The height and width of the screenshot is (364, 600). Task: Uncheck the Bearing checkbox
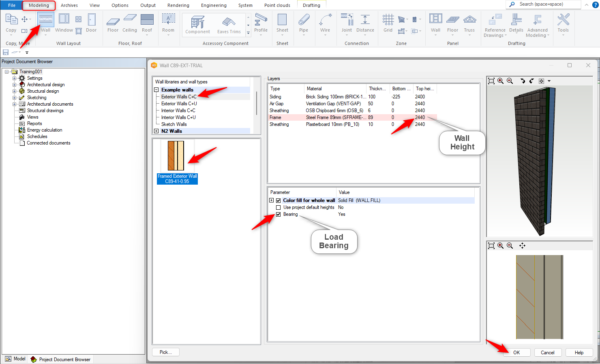[x=279, y=215]
